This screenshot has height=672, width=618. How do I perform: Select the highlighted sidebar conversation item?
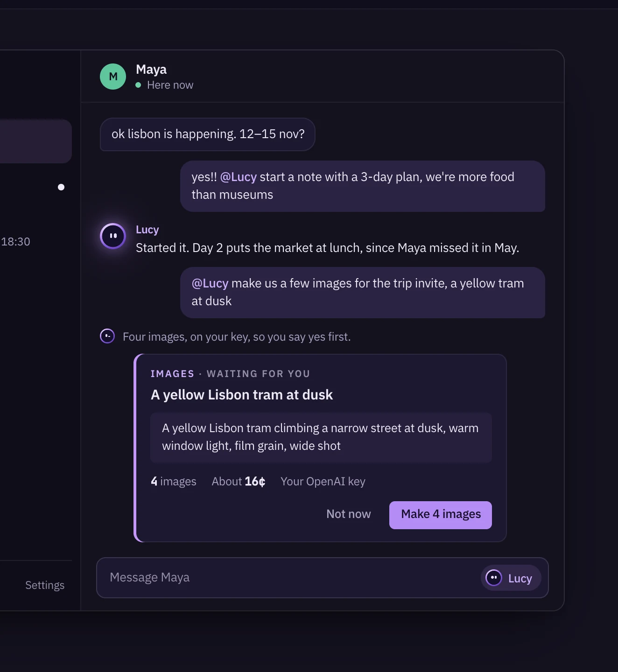click(35, 141)
